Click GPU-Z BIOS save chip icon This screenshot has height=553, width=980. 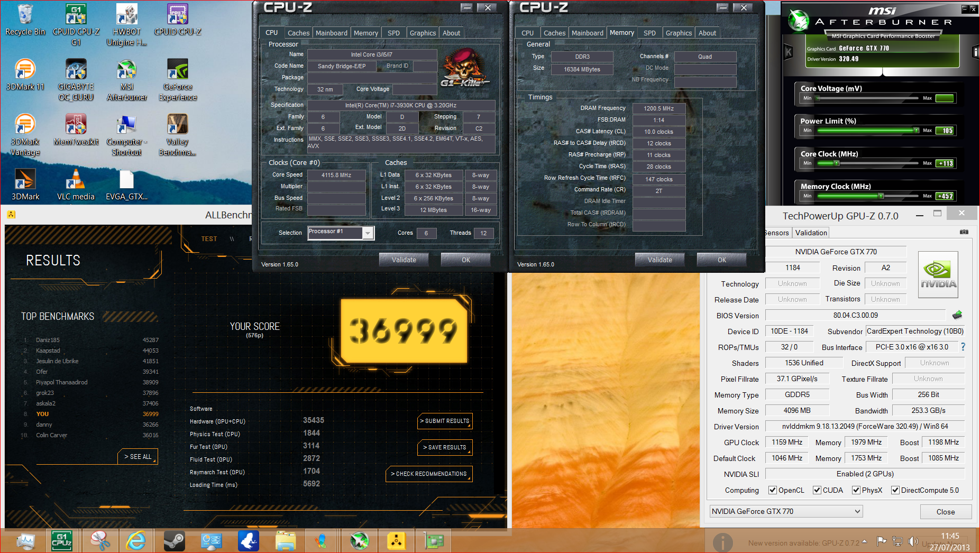(x=957, y=315)
